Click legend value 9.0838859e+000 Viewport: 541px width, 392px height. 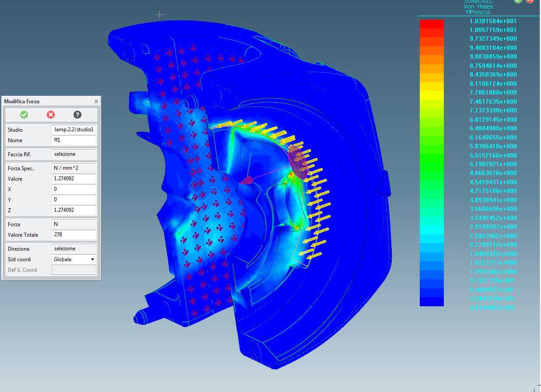(x=493, y=56)
